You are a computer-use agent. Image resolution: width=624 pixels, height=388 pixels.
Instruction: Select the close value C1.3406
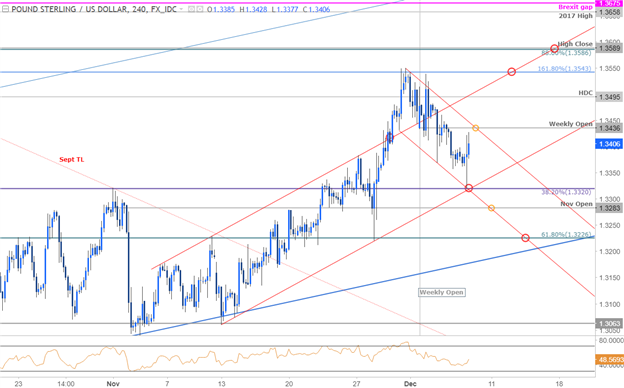coord(316,9)
